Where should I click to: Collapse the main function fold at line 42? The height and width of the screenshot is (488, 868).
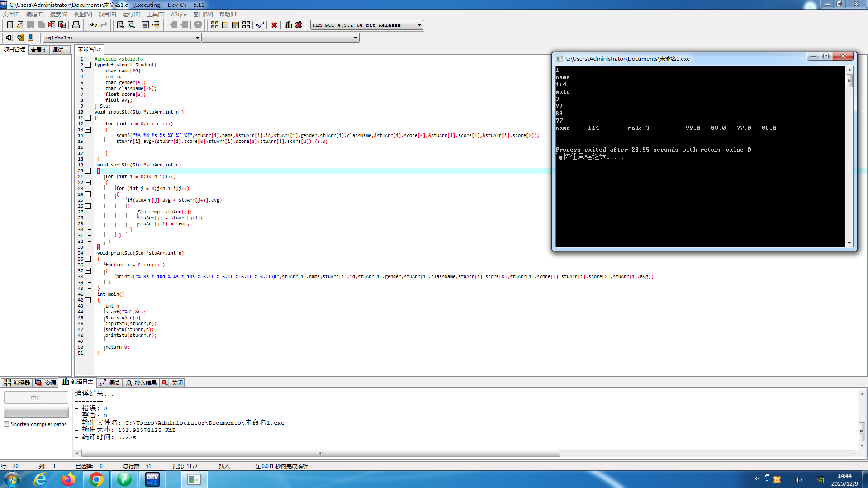point(88,300)
